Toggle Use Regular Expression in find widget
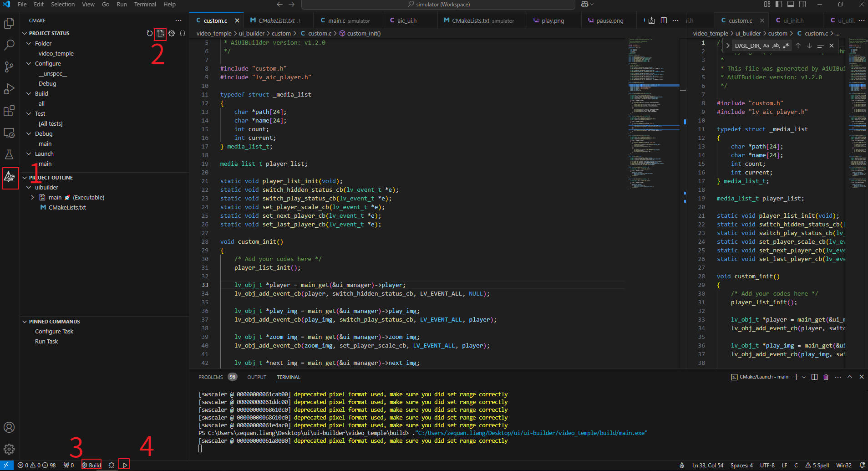868x471 pixels. [x=786, y=46]
